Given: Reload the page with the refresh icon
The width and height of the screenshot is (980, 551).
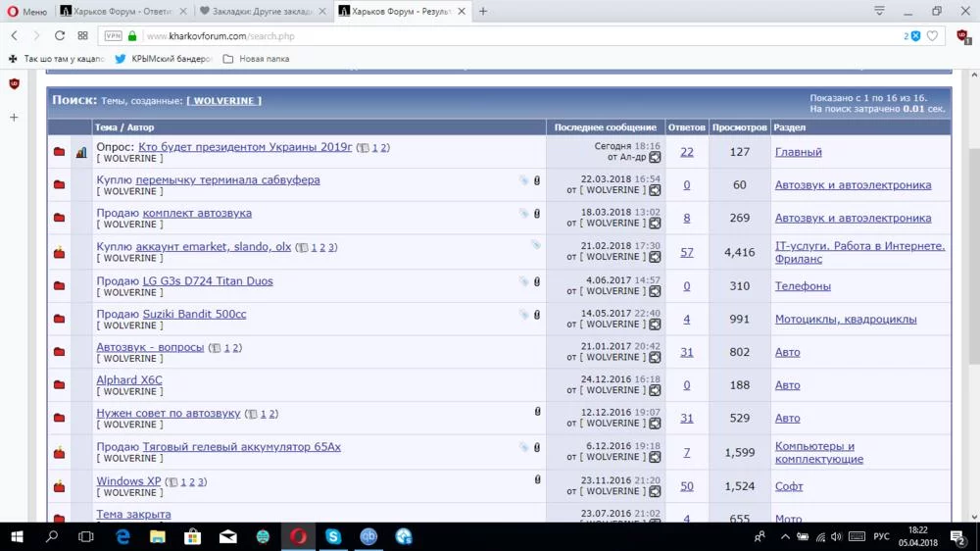Looking at the screenshot, I should [x=60, y=35].
